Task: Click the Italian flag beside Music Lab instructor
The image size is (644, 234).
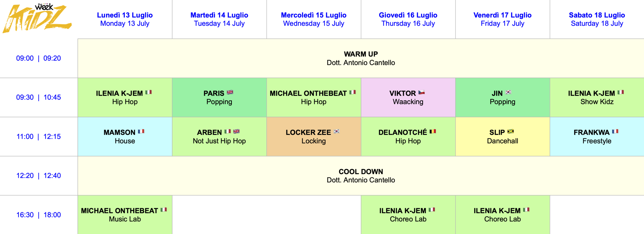Action: point(164,210)
